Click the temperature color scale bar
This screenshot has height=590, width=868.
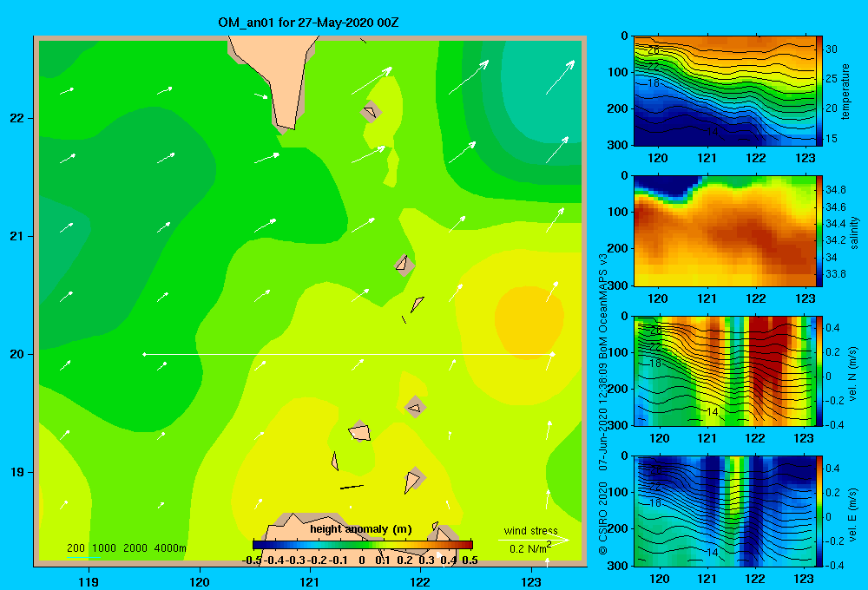point(819,91)
